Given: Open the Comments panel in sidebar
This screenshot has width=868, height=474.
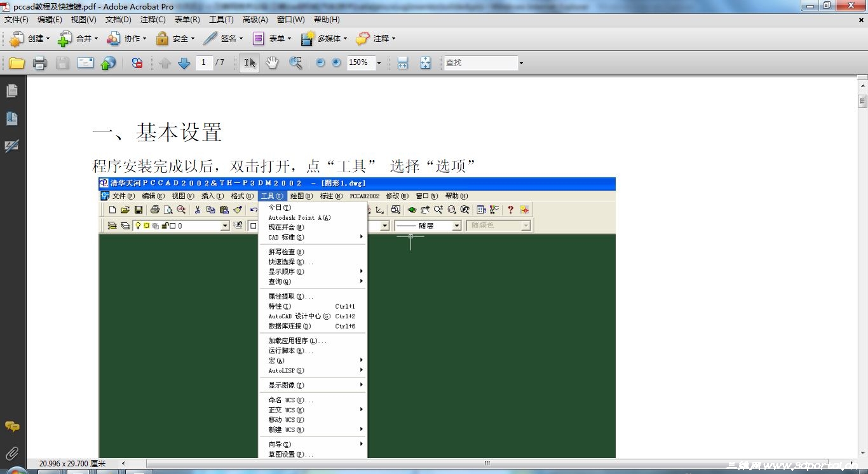Looking at the screenshot, I should click(x=11, y=426).
